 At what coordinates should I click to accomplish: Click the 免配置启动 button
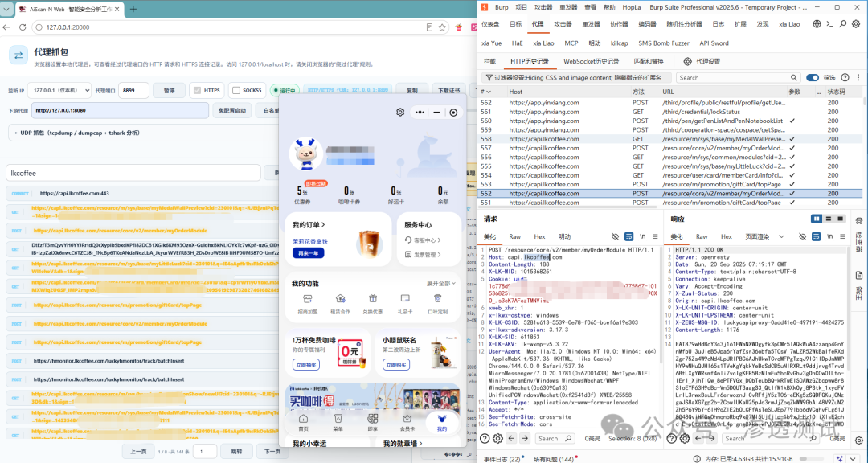pos(232,110)
